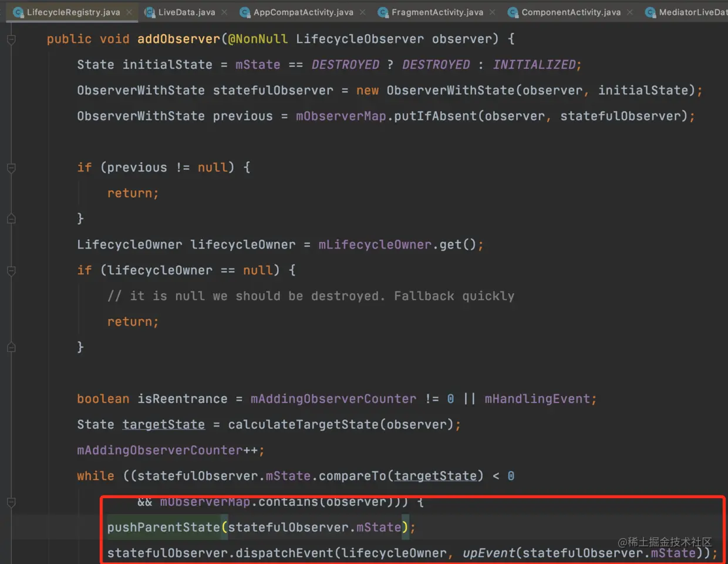Click the 'while' keyword

pyautogui.click(x=96, y=476)
